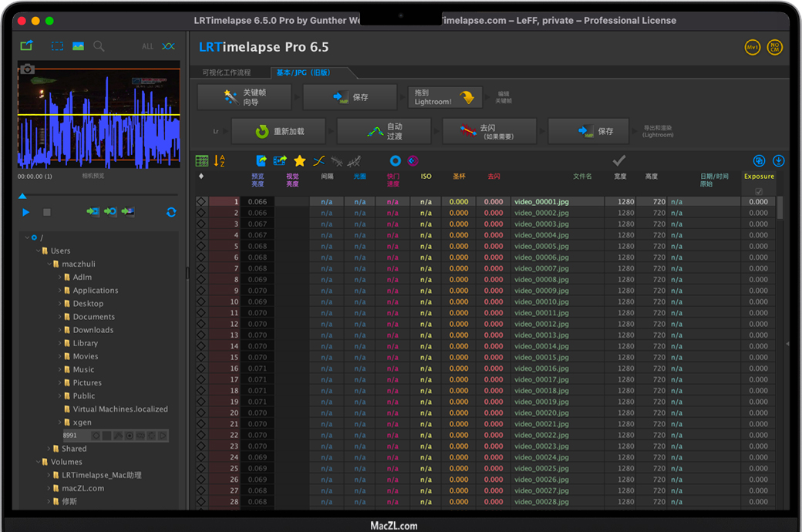Viewport: 802px width, 532px height.
Task: Click the 重新加载 reload button
Action: click(280, 131)
